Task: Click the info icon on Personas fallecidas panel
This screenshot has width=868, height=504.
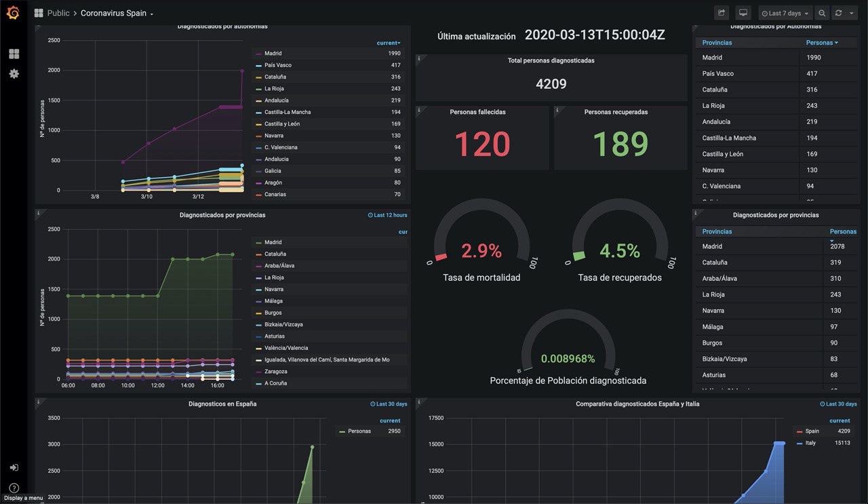Action: pyautogui.click(x=419, y=110)
